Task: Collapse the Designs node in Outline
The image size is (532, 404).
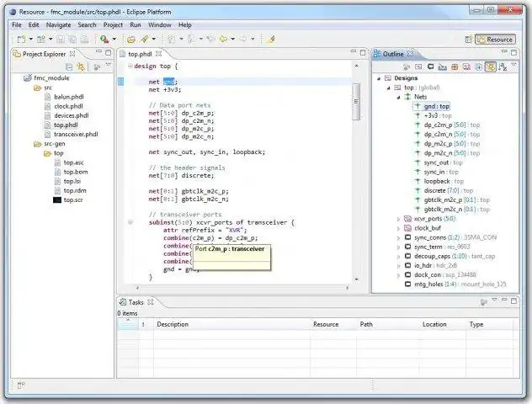Action: (x=379, y=78)
